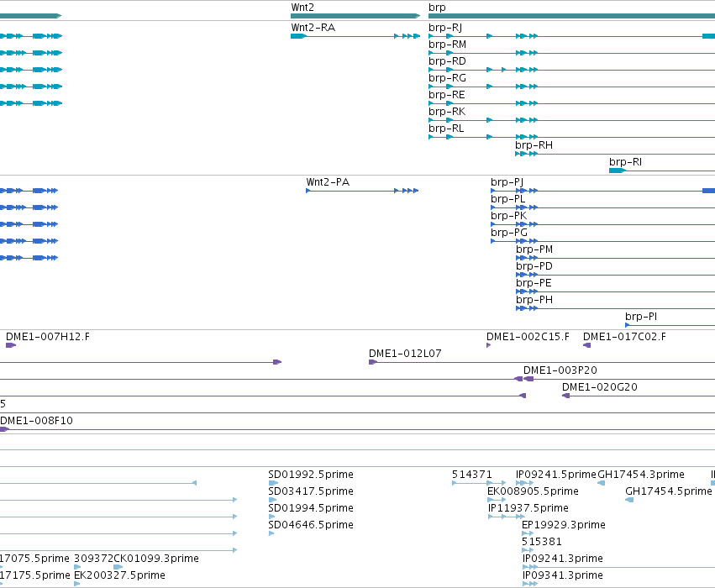The image size is (715, 588).
Task: Click the brp-PL protein label
Action: coord(507,199)
